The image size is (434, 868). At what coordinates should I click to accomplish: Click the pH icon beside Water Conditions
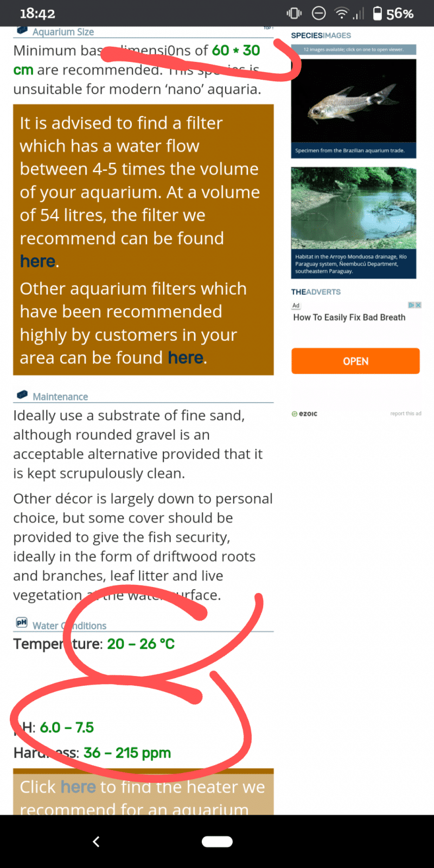(21, 623)
